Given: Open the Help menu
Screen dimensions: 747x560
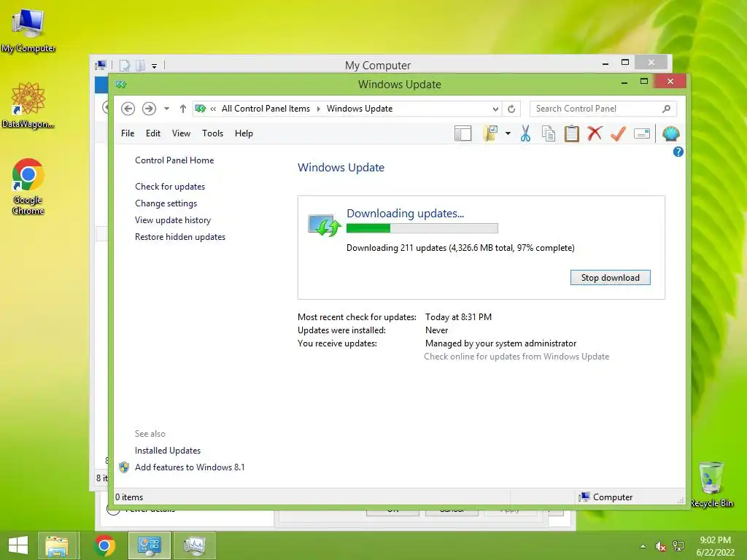Looking at the screenshot, I should pyautogui.click(x=244, y=133).
